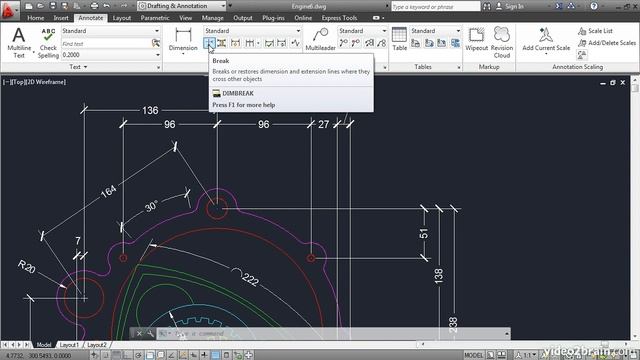This screenshot has height=360, width=640.
Task: Click the Autodesk Exchange X icon
Action: [x=559, y=6]
